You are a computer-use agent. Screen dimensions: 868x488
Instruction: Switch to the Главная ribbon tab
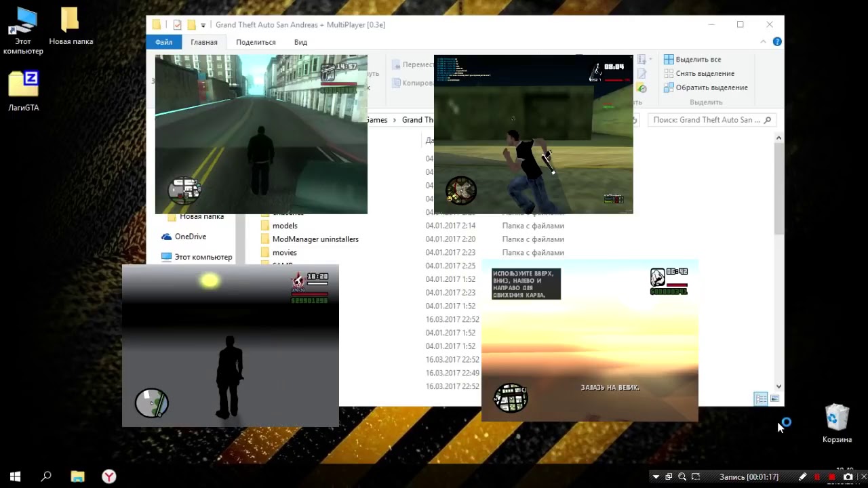204,42
